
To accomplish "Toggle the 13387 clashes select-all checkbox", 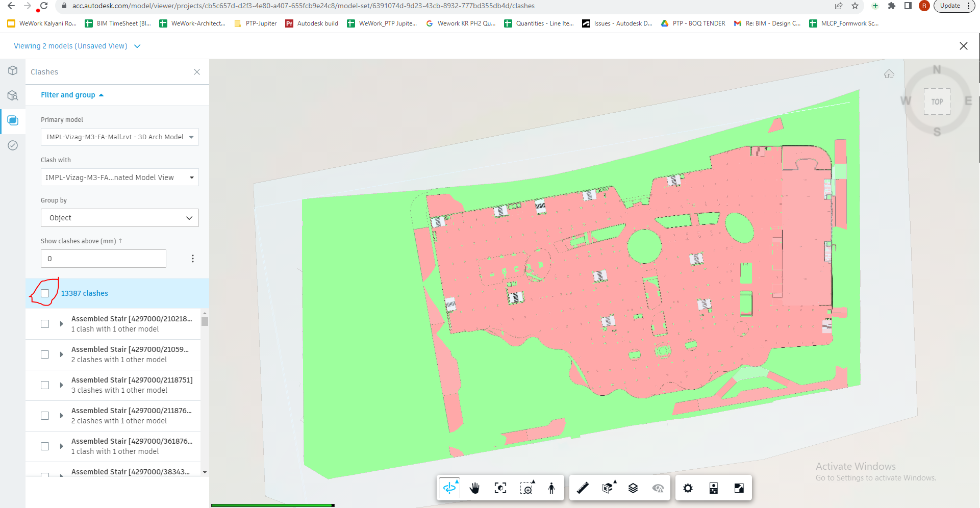I will [x=45, y=293].
